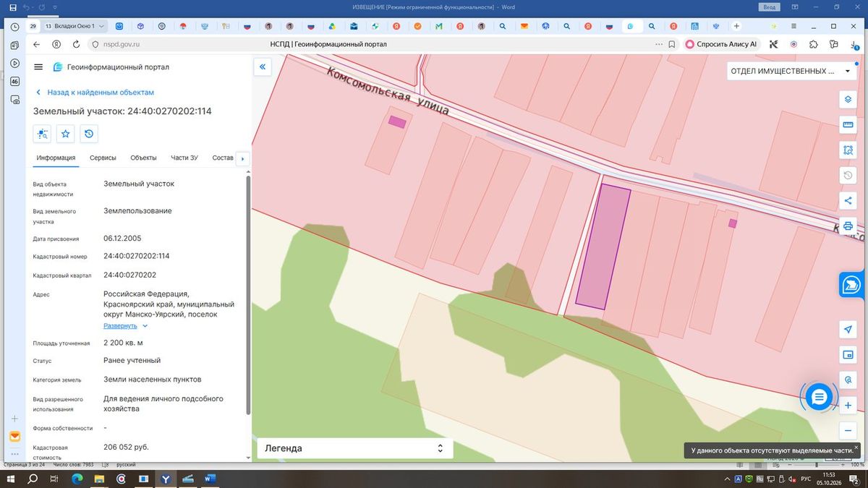Open the Состав tab
This screenshot has height=488, width=868.
click(x=223, y=158)
